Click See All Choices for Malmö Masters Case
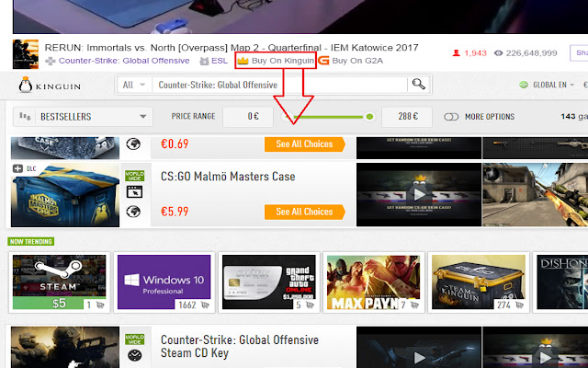 [x=304, y=212]
